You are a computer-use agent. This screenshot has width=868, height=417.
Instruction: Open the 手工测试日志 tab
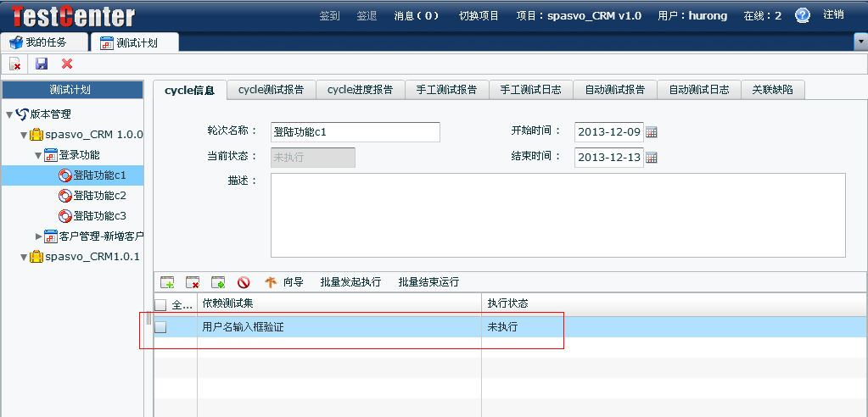(x=530, y=90)
